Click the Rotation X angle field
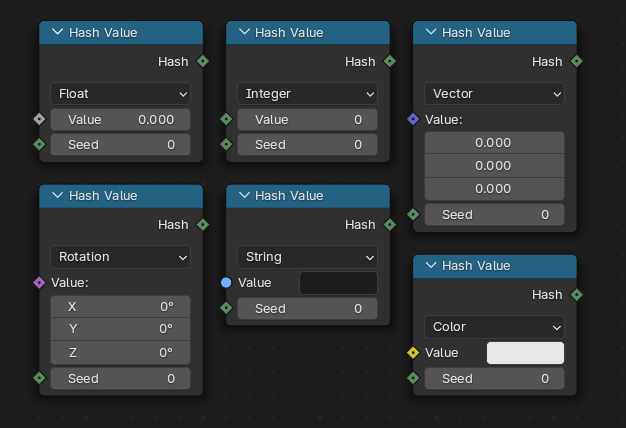 click(x=121, y=307)
